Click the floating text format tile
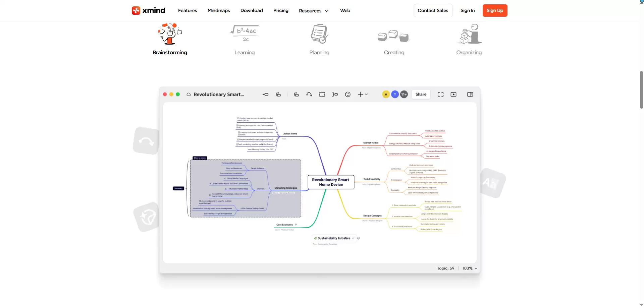The image size is (644, 308). (493, 183)
